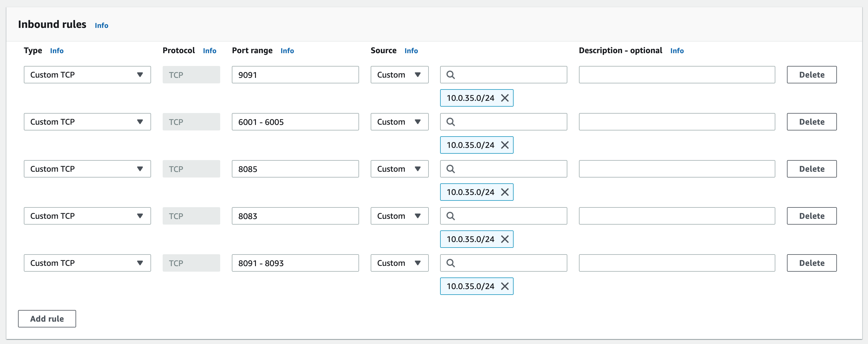This screenshot has height=344, width=868.
Task: Click the port range field containing 6001 - 6005
Action: 295,122
